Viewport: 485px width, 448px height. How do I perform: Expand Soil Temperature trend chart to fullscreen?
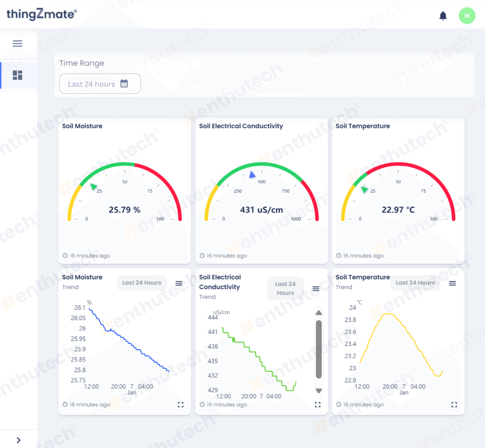[454, 404]
